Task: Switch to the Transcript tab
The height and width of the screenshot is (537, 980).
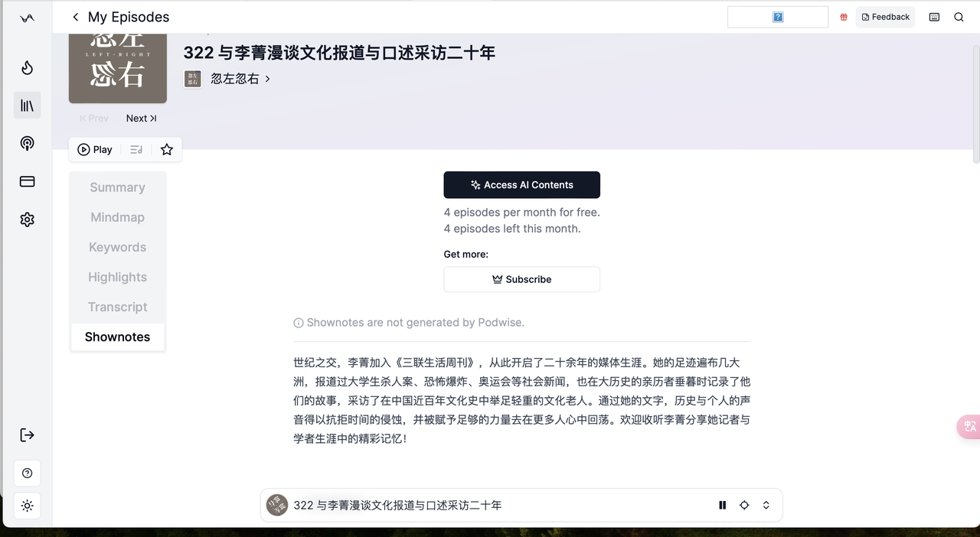Action: tap(117, 307)
